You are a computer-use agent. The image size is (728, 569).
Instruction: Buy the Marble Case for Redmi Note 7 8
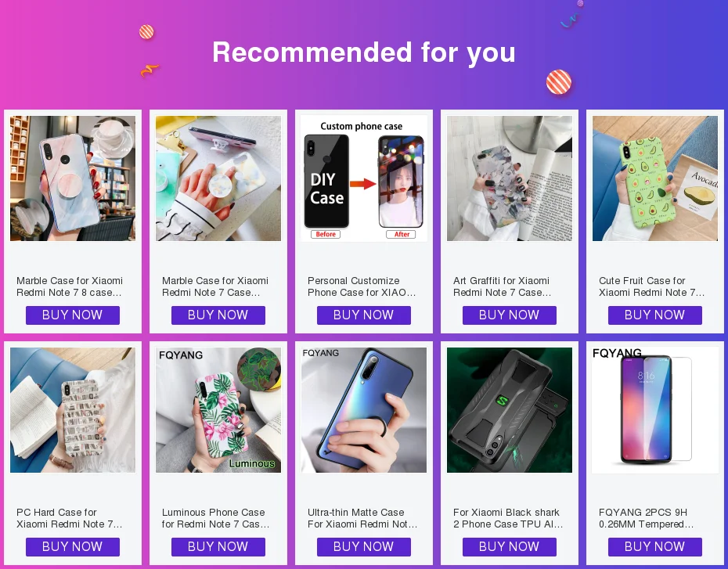point(73,315)
